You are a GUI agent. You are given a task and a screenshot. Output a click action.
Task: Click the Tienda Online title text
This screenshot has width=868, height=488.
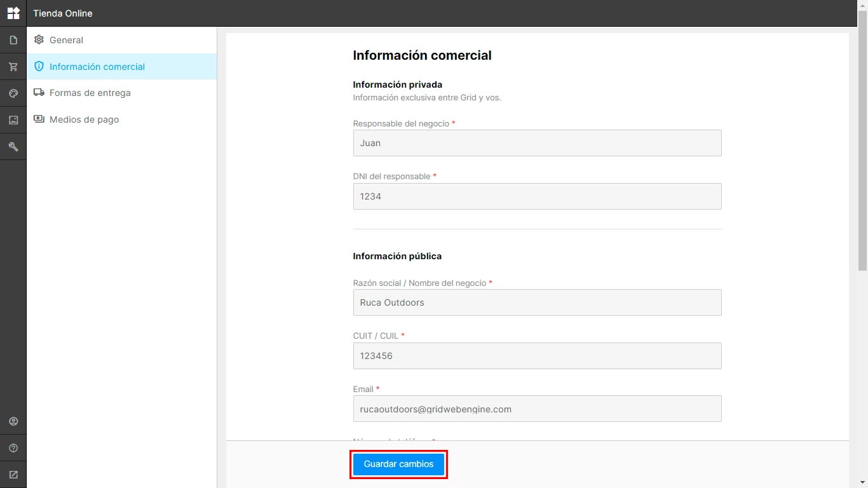click(x=63, y=13)
